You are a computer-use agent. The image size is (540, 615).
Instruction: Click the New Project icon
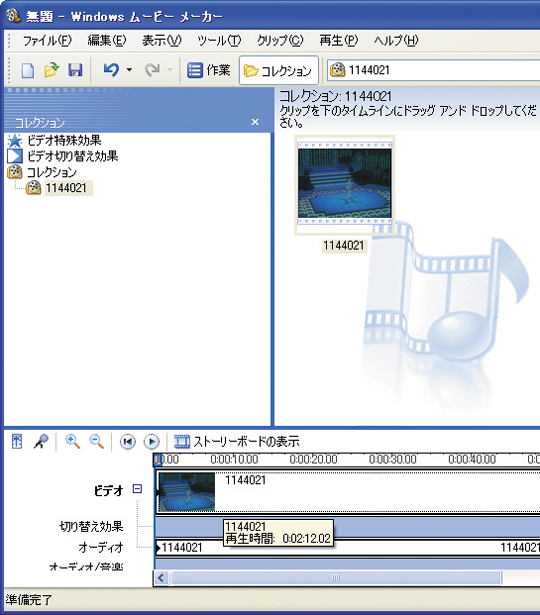[27, 71]
